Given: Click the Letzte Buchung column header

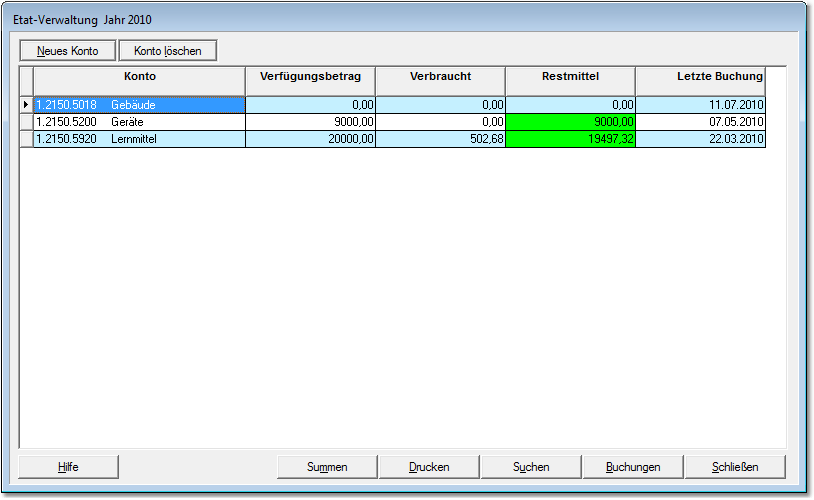Looking at the screenshot, I should coord(700,77).
